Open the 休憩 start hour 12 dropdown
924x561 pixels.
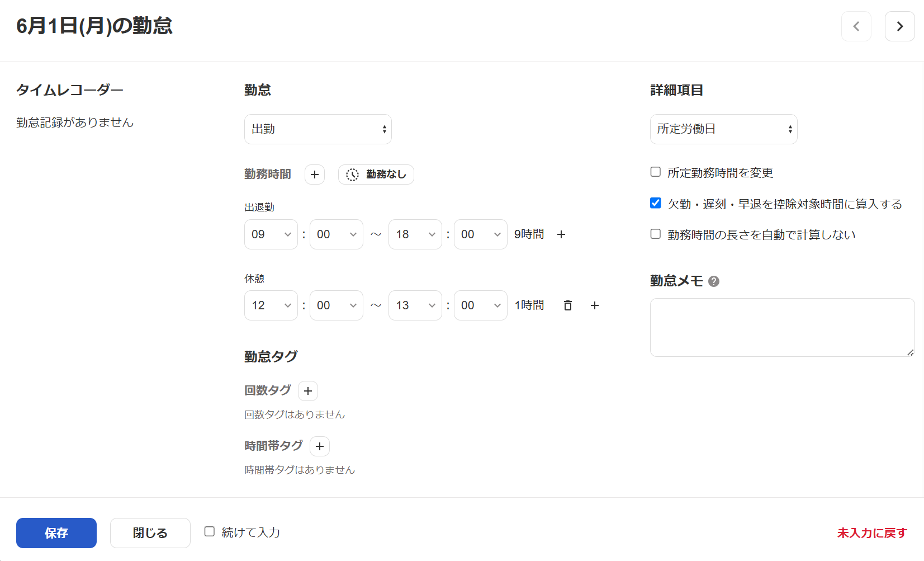(271, 305)
